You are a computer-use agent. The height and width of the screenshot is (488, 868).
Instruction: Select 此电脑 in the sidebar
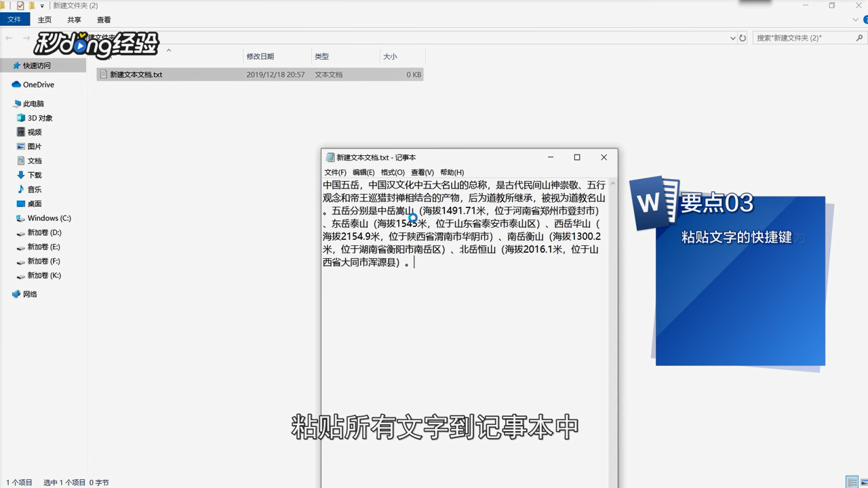[x=31, y=103]
